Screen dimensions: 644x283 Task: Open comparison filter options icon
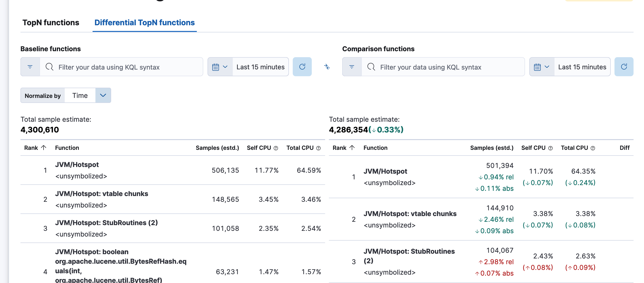point(352,67)
